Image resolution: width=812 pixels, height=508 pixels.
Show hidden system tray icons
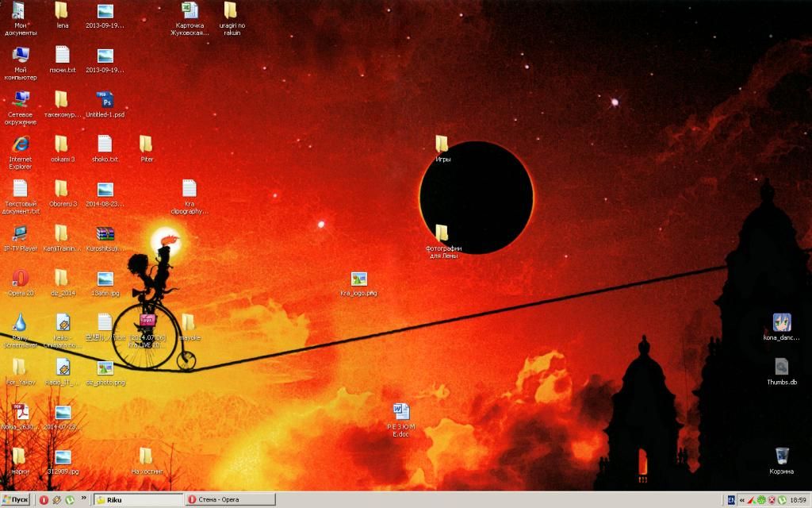pyautogui.click(x=741, y=500)
